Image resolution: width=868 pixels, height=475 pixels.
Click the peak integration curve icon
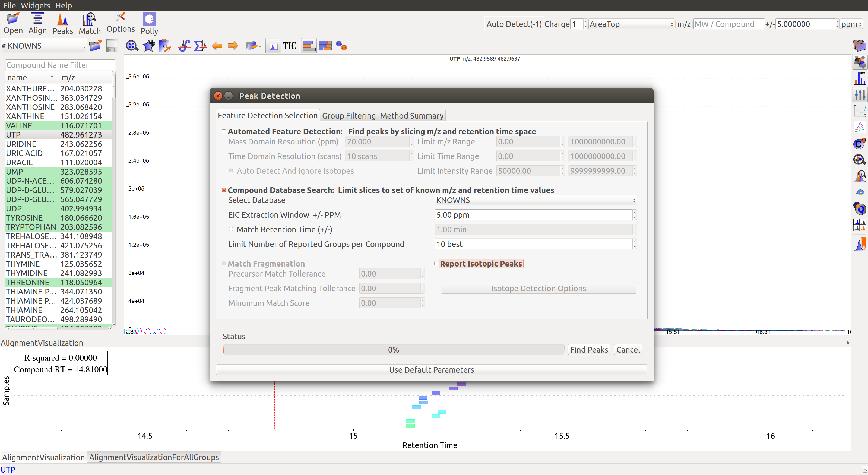click(x=184, y=46)
